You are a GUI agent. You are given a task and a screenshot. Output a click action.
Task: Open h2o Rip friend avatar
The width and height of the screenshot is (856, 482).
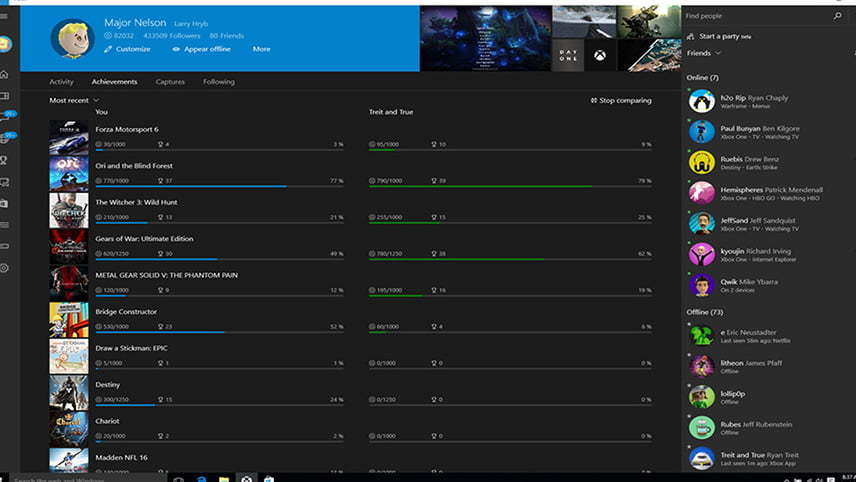[x=702, y=102]
